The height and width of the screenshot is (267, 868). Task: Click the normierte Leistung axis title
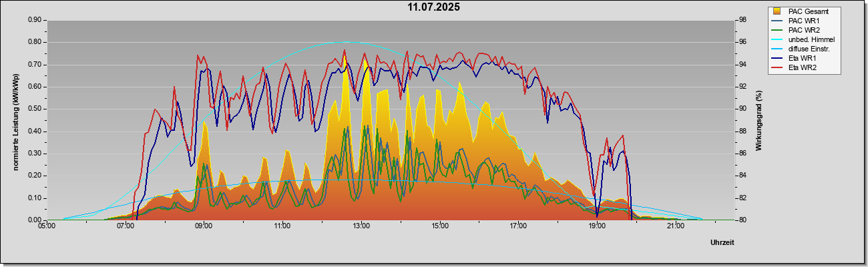pos(16,120)
